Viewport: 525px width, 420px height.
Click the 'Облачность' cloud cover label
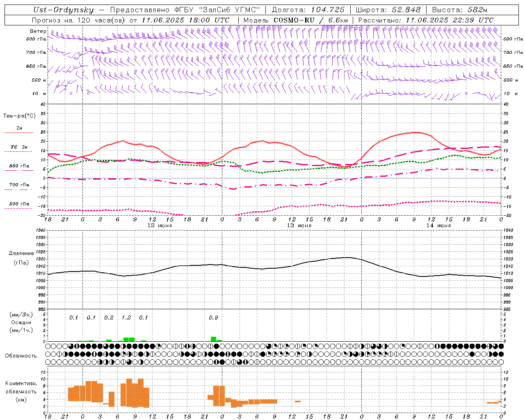coord(21,356)
